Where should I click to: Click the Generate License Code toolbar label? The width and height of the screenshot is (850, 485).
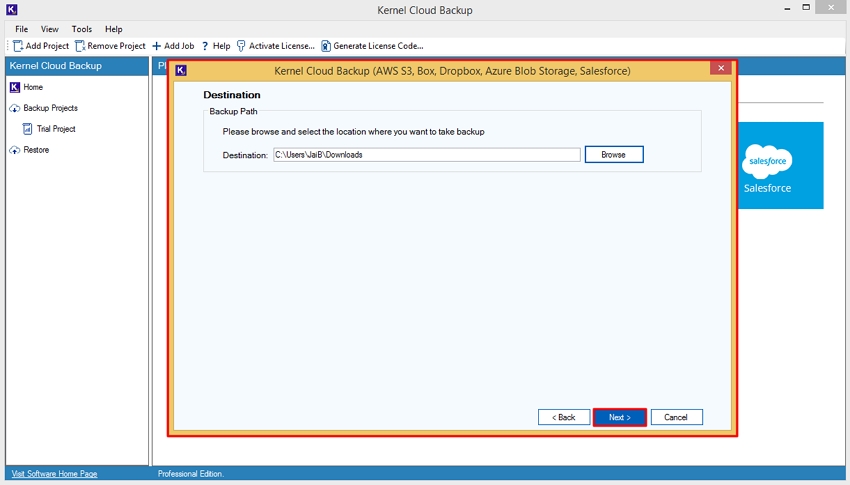[378, 46]
